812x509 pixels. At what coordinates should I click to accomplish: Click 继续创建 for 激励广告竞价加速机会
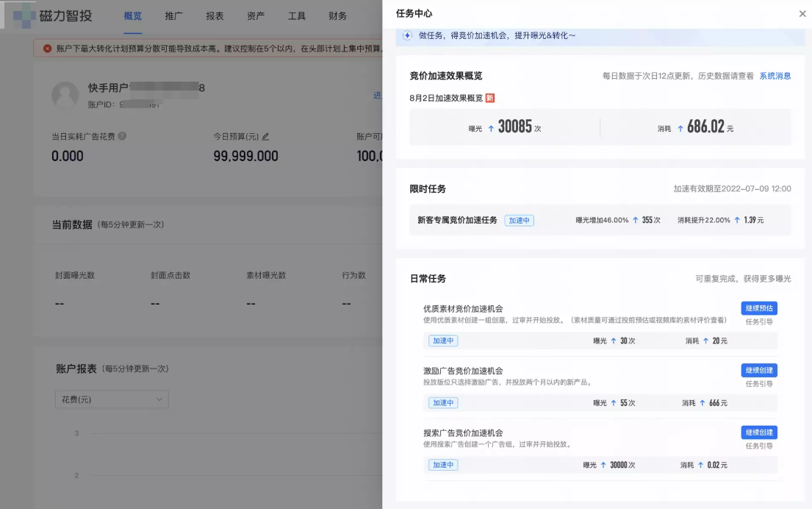758,370
